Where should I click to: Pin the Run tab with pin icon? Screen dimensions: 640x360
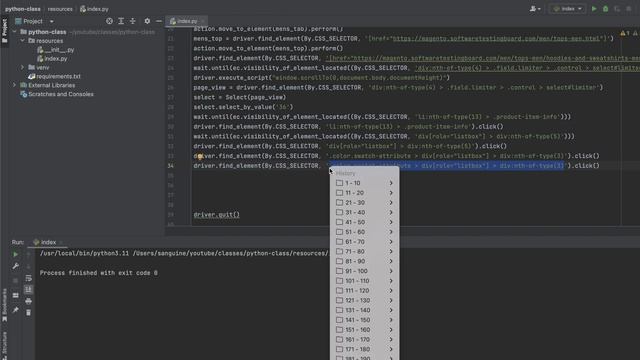16,310
